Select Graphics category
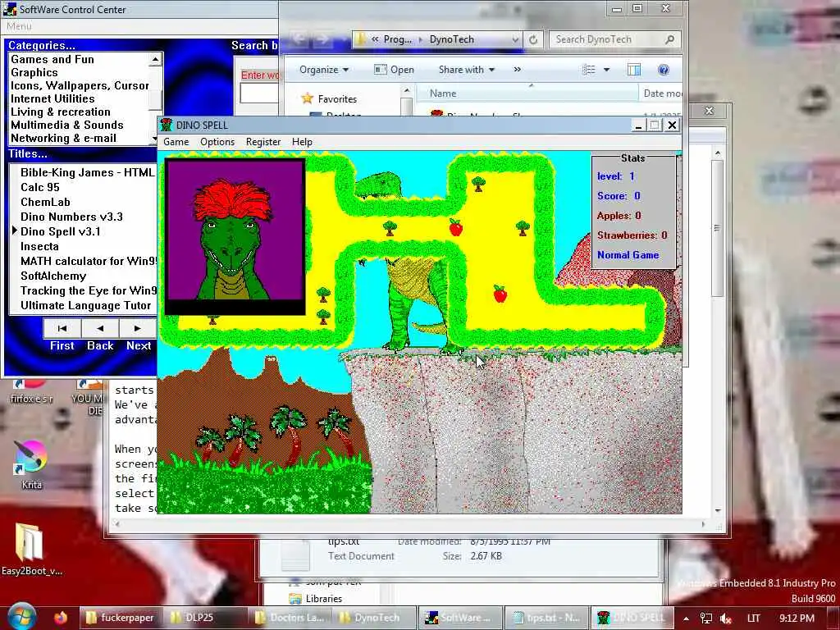 (34, 72)
